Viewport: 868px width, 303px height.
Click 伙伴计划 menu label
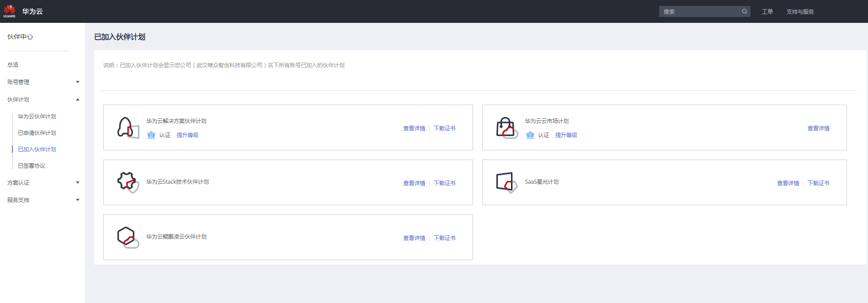(18, 100)
